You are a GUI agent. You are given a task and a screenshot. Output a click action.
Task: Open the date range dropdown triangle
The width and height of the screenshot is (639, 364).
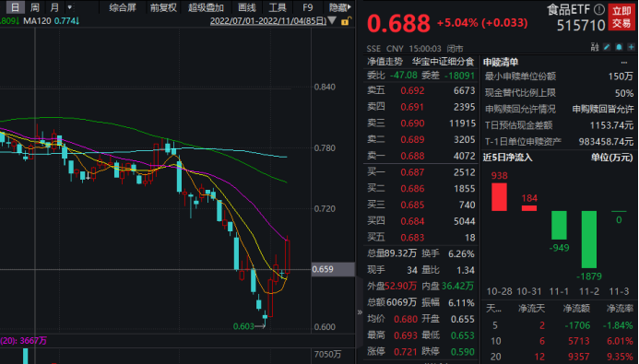point(332,20)
